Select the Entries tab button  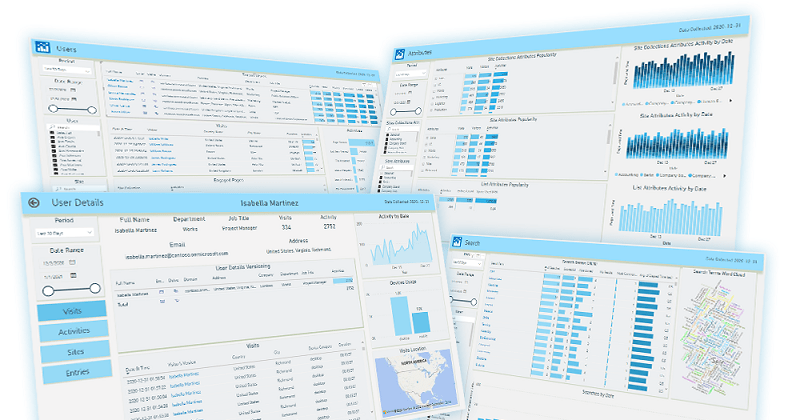click(77, 372)
